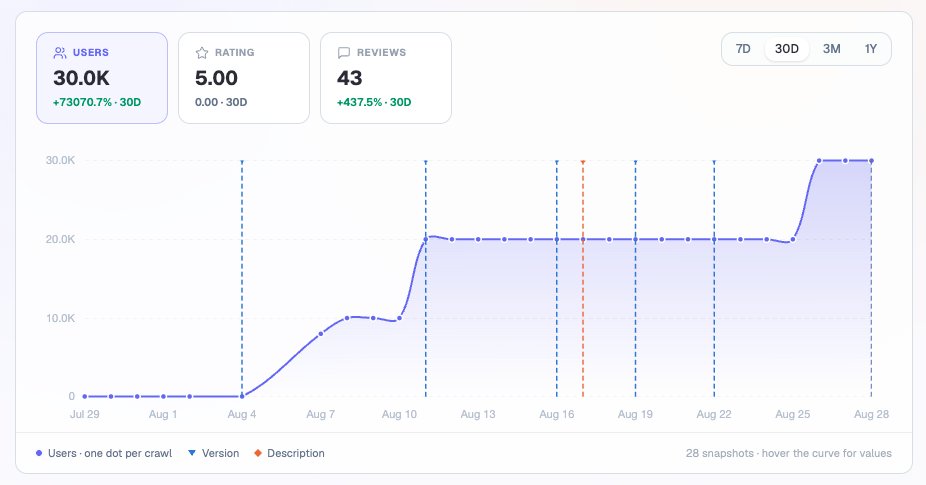Click the Version marker at Aug 11

coord(426,161)
